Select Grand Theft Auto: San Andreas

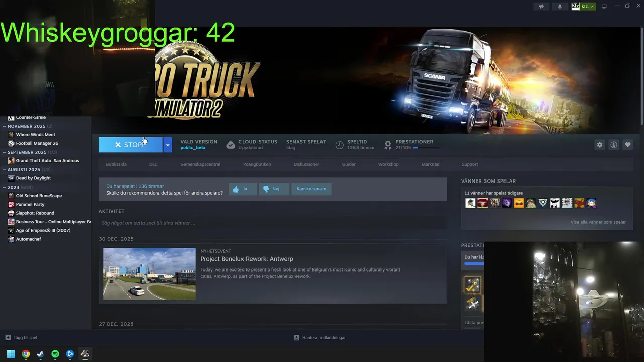pos(47,161)
